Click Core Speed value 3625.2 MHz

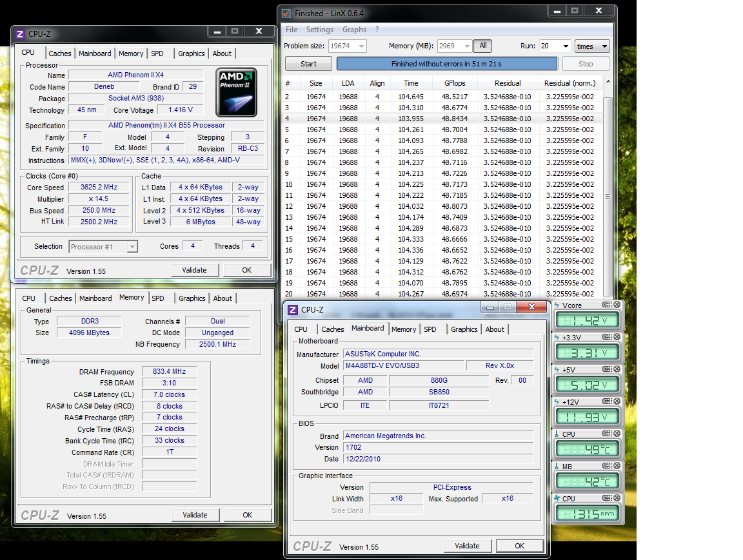point(99,187)
